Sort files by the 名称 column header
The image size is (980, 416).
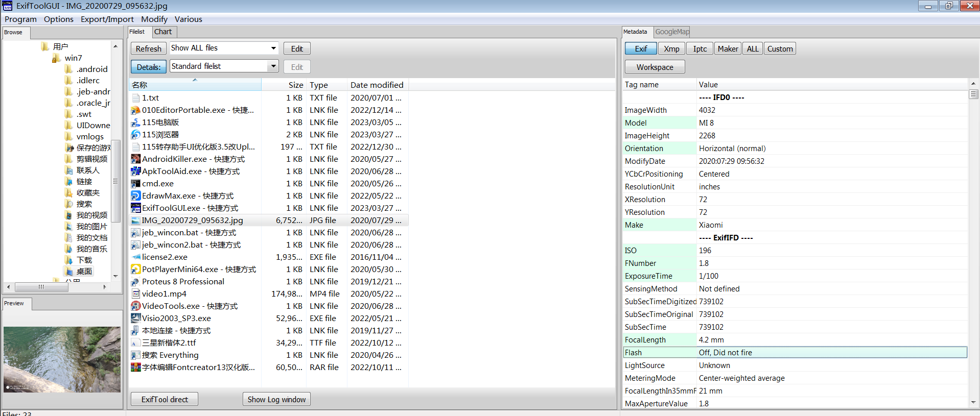pos(194,85)
